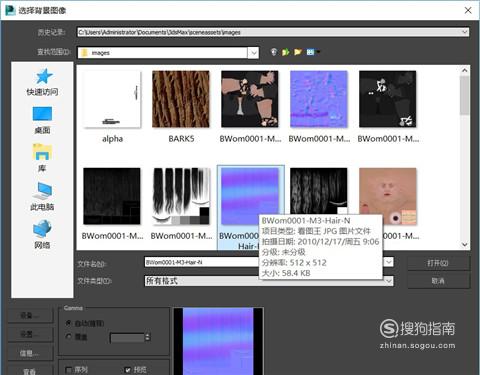
Task: Click the file list scroll down arrow
Action: click(465, 245)
